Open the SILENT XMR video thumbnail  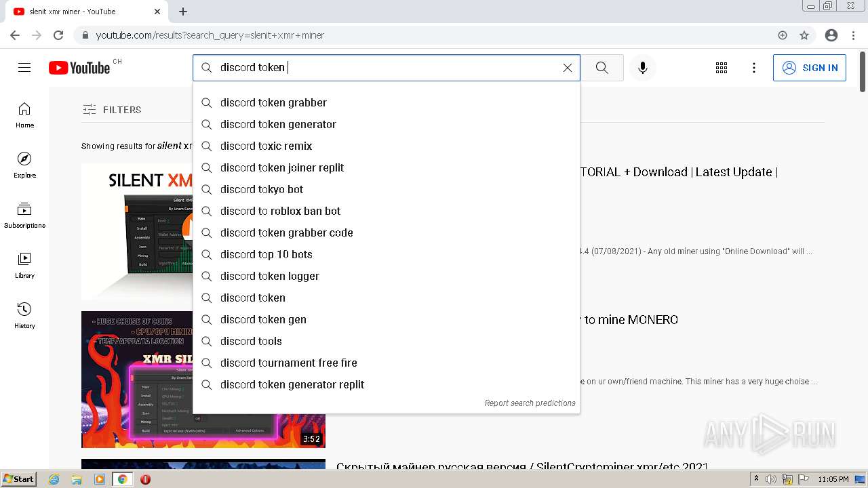[137, 232]
